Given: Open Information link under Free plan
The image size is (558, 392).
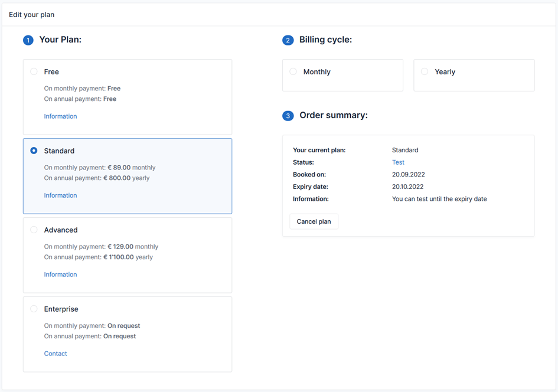Looking at the screenshot, I should [60, 116].
